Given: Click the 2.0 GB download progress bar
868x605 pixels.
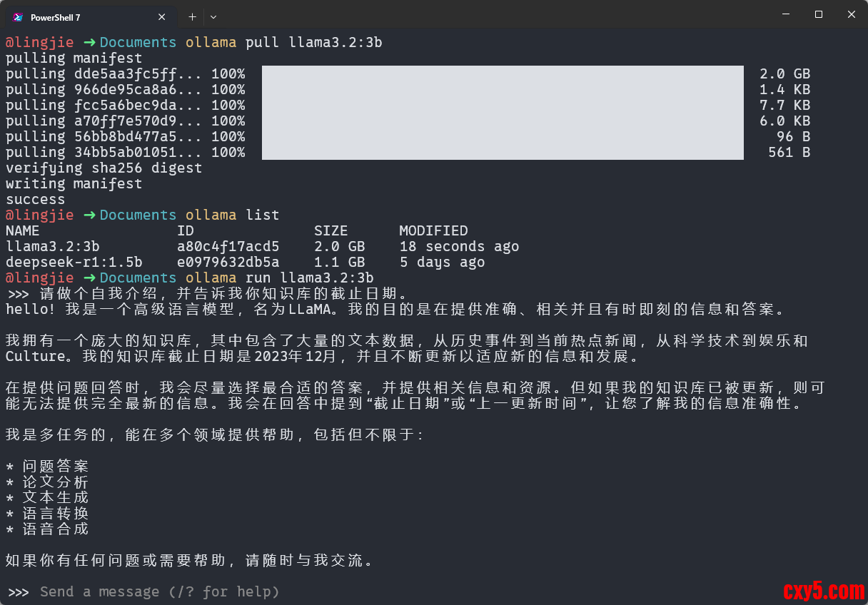Looking at the screenshot, I should [x=503, y=73].
